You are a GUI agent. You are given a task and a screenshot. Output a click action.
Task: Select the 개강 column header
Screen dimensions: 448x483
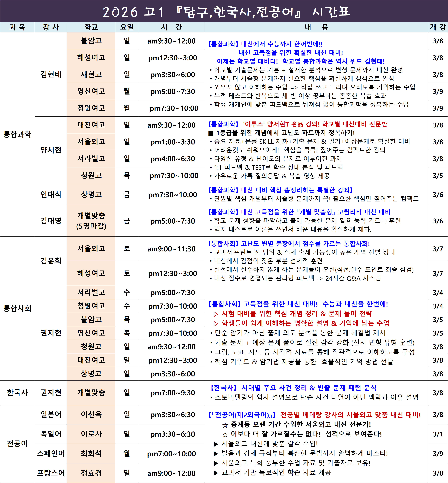(438, 27)
